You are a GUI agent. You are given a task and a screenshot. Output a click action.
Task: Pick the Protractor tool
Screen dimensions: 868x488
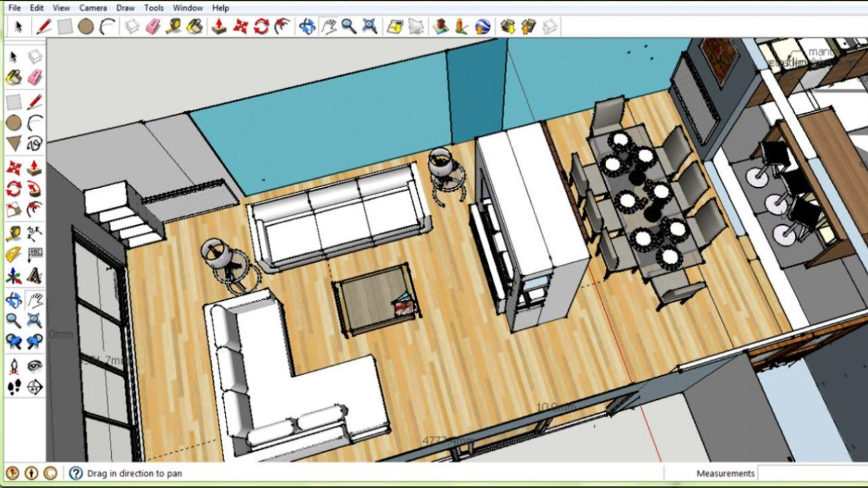[14, 254]
